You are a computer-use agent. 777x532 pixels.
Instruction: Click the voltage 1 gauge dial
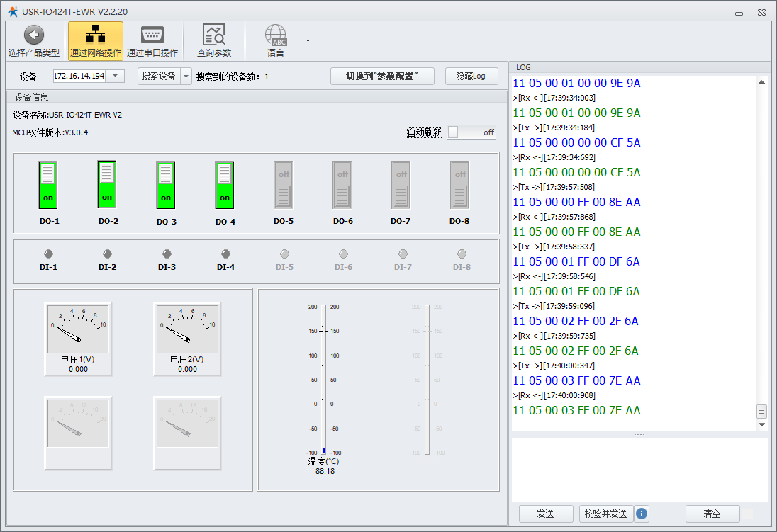coord(78,329)
